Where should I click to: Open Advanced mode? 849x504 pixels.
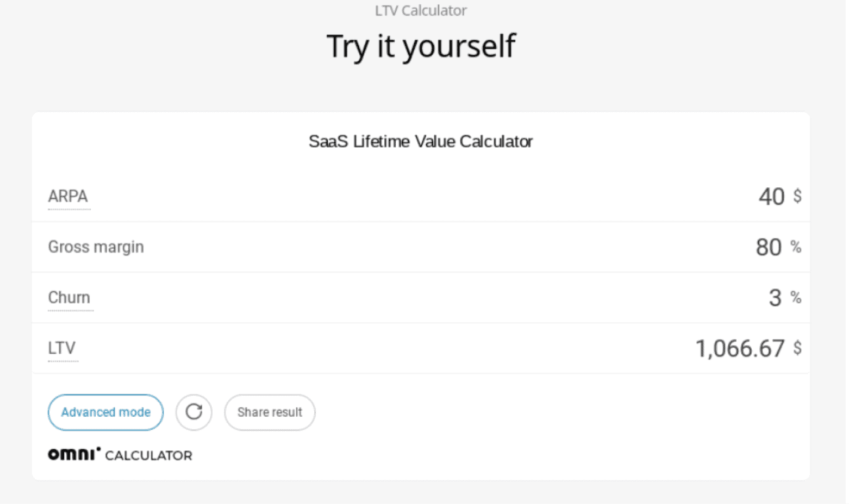tap(106, 412)
